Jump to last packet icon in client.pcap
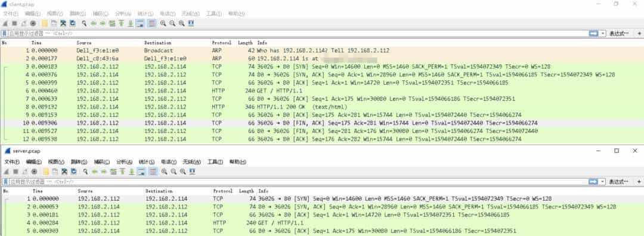 pyautogui.click(x=131, y=23)
